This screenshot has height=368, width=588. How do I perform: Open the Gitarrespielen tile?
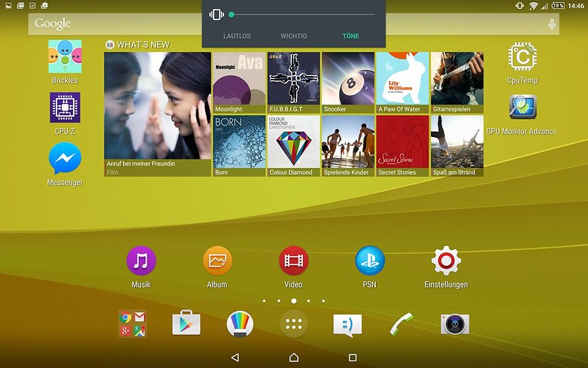[x=457, y=83]
